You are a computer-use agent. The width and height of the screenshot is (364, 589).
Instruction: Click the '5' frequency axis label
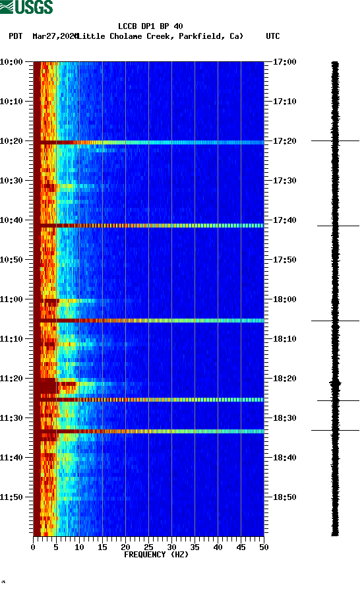56,547
